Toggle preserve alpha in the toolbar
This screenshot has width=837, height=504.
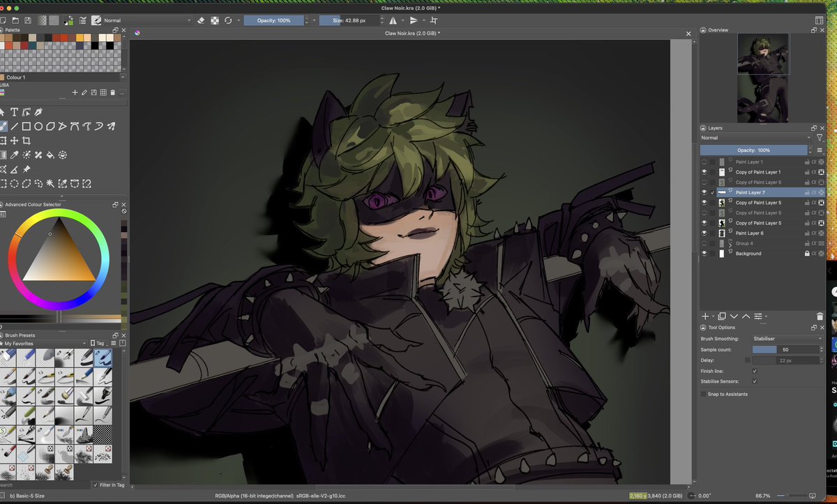pos(215,20)
